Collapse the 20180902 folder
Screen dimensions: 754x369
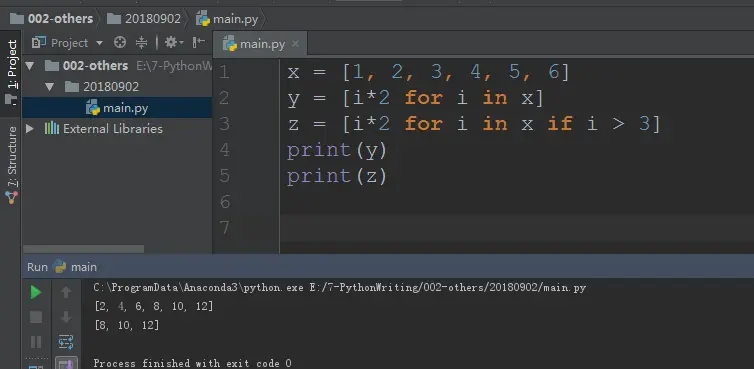click(x=49, y=87)
